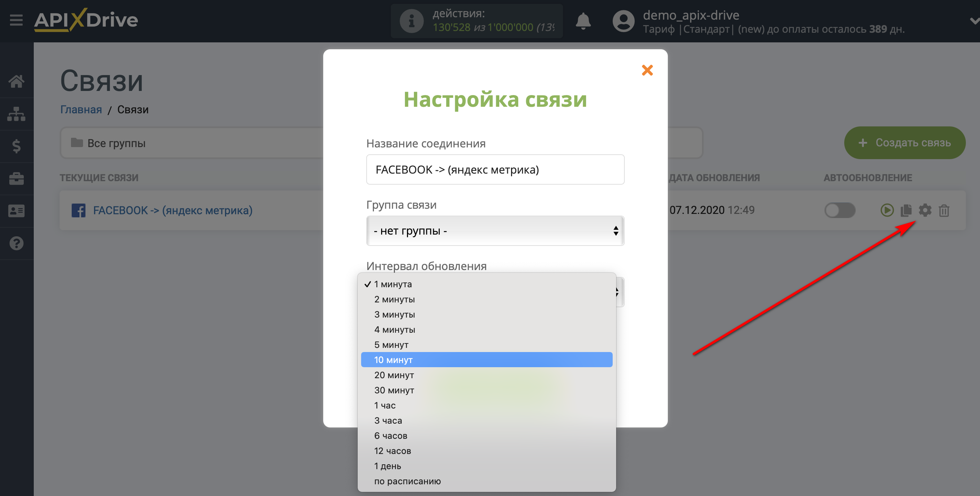Open the connections sitemap icon in sidebar
The width and height of the screenshot is (980, 496).
tap(16, 114)
